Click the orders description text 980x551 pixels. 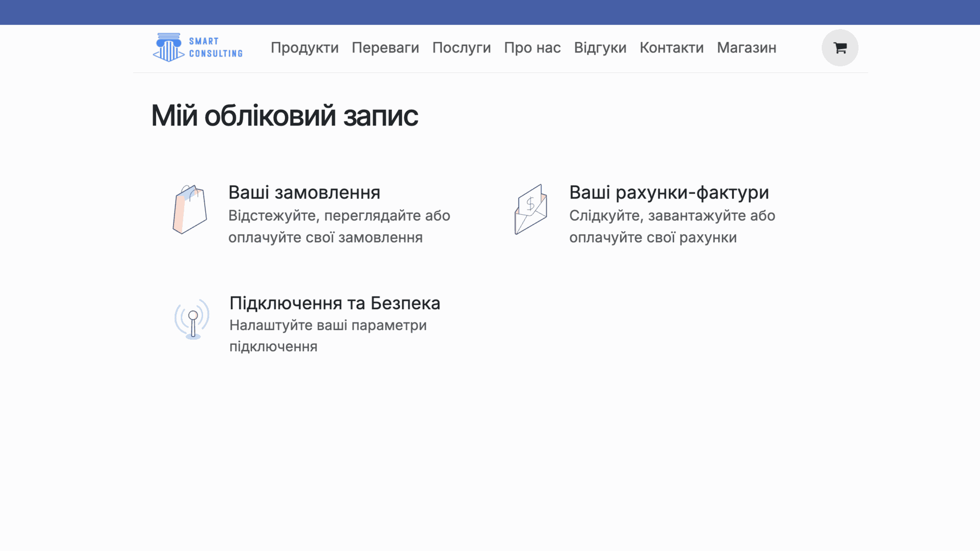[x=338, y=227]
